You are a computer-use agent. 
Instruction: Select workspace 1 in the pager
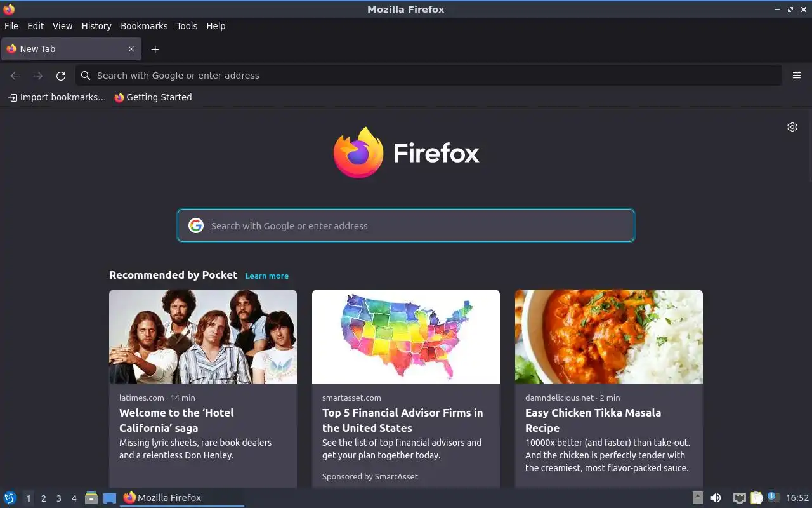tap(28, 498)
